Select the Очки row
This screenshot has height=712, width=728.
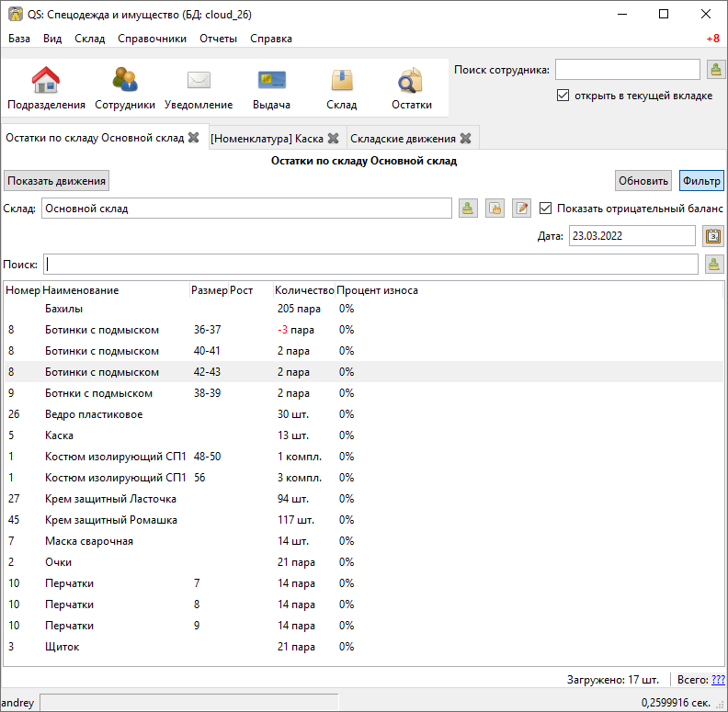(x=363, y=562)
